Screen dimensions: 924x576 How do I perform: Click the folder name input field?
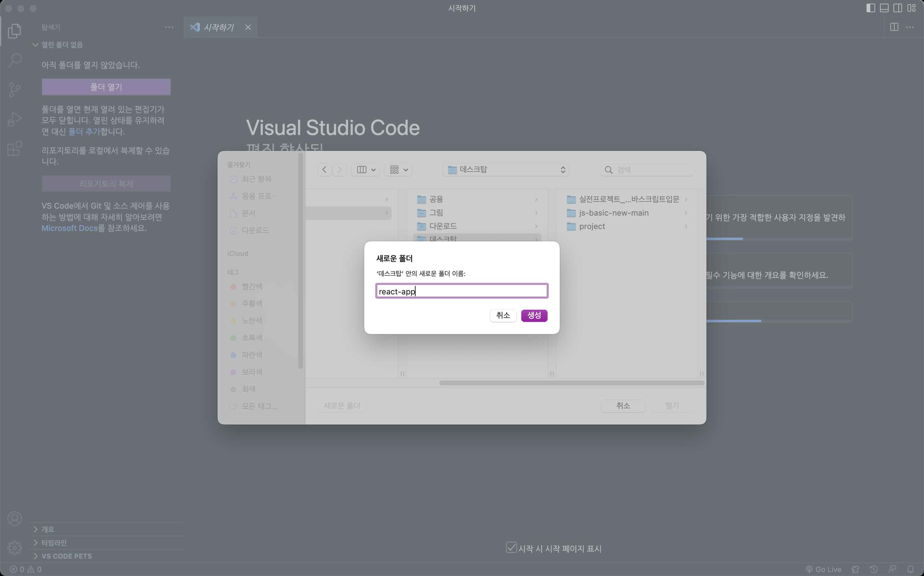pos(462,291)
